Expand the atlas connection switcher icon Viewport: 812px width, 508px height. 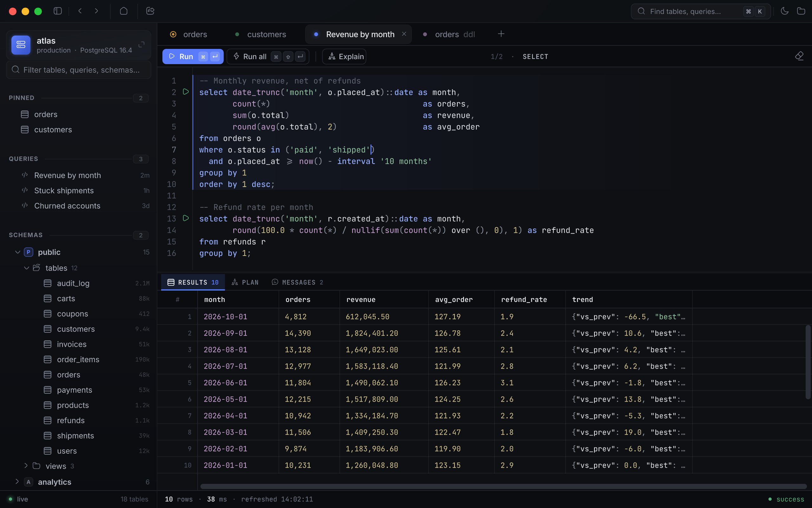[x=141, y=45]
